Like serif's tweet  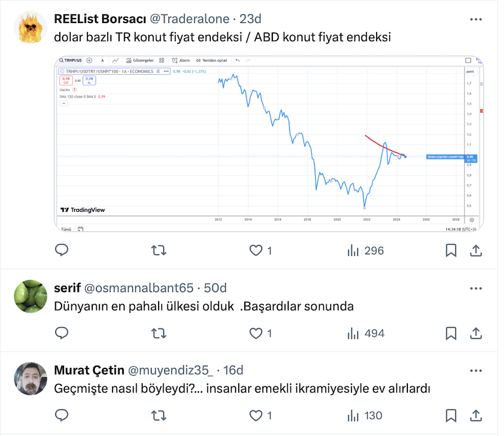click(256, 333)
